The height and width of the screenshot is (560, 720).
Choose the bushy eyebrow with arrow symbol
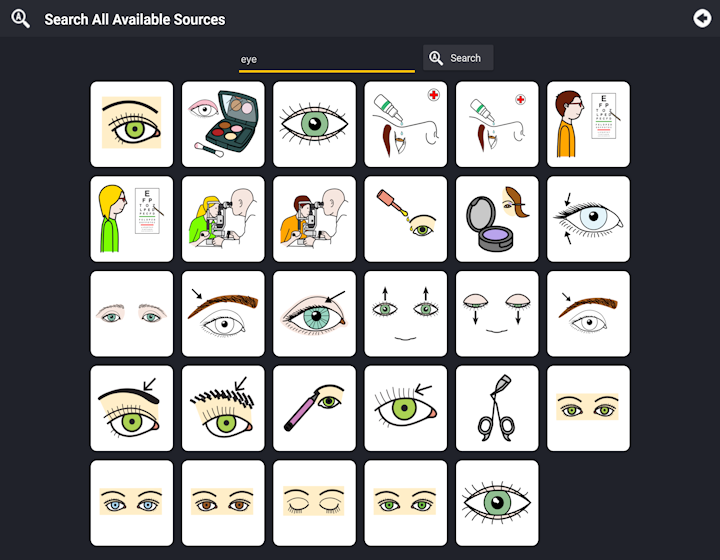click(223, 409)
